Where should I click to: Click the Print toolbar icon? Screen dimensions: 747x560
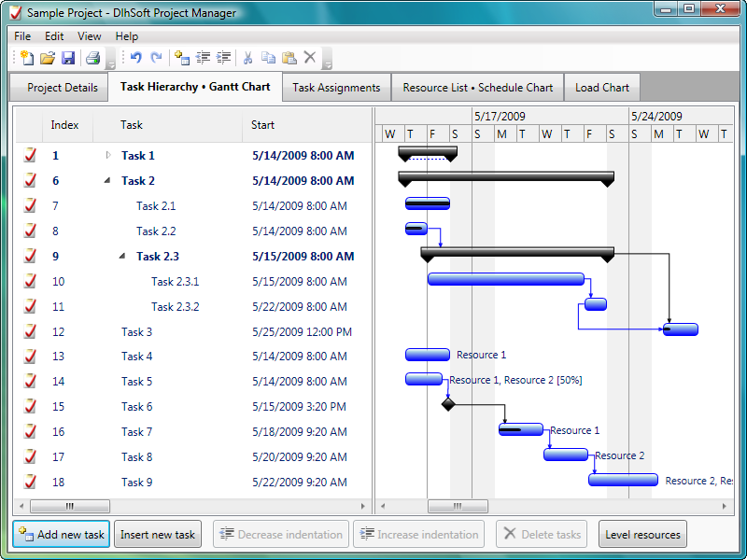92,58
